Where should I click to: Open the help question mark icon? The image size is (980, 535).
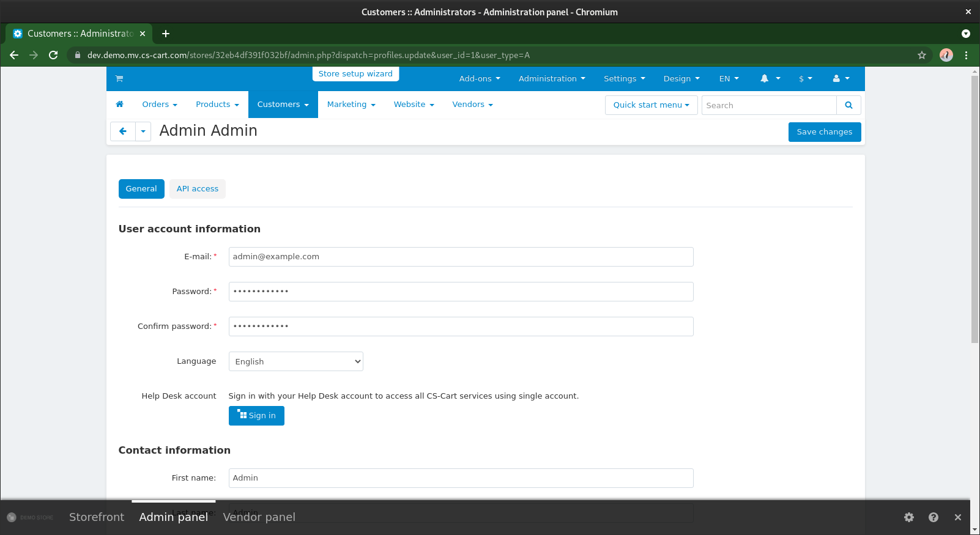coord(934,517)
